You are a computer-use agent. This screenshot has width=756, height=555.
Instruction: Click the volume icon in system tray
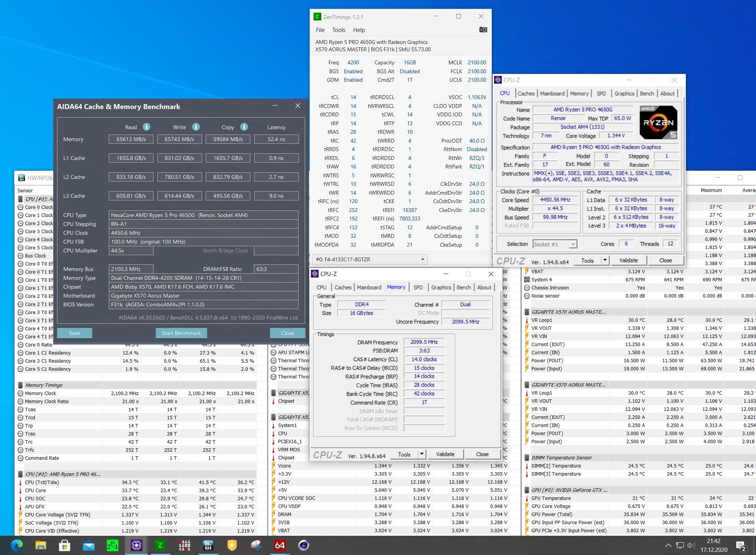click(691, 545)
